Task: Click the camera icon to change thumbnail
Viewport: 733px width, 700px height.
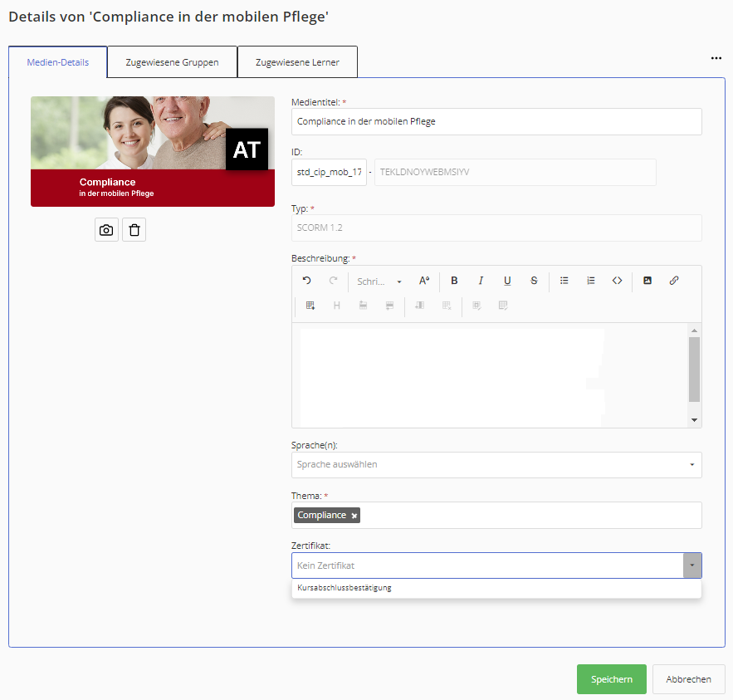Action: (x=106, y=230)
